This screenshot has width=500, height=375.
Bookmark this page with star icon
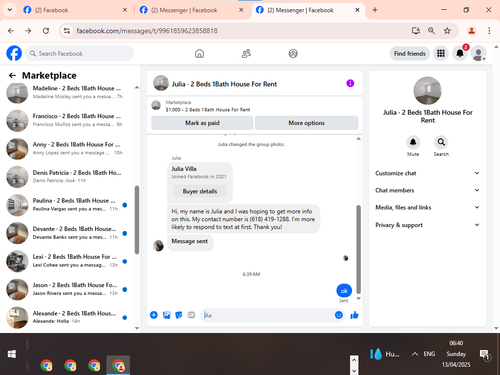pos(447,31)
